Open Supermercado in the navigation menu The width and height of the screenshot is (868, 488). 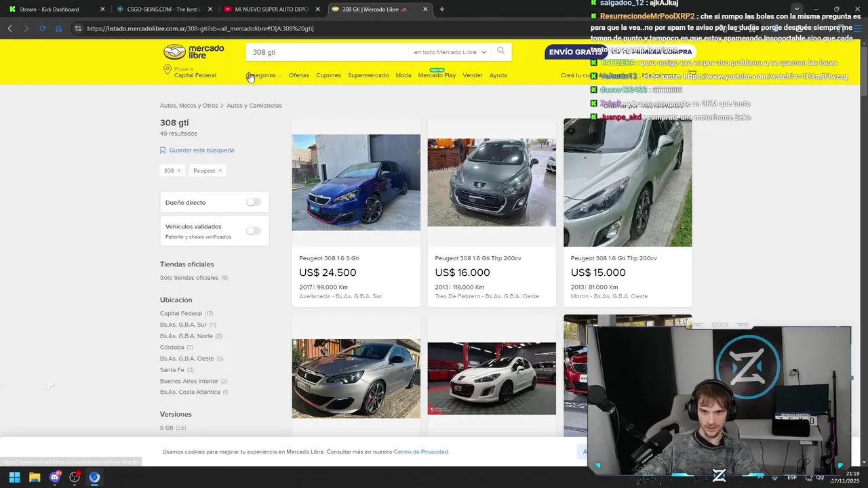(368, 75)
